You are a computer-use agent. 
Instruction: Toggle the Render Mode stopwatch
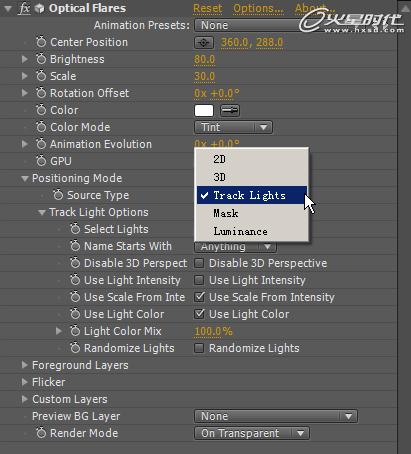pyautogui.click(x=41, y=433)
